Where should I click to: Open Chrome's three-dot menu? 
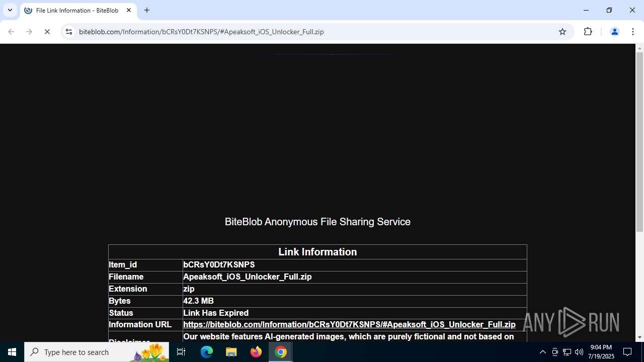[633, 32]
